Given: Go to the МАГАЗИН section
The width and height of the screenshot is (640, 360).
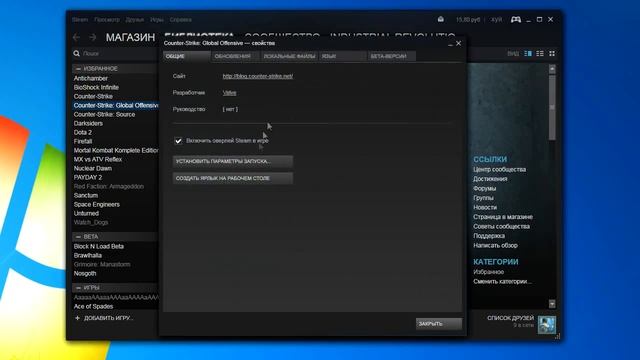Looking at the screenshot, I should pos(130,37).
